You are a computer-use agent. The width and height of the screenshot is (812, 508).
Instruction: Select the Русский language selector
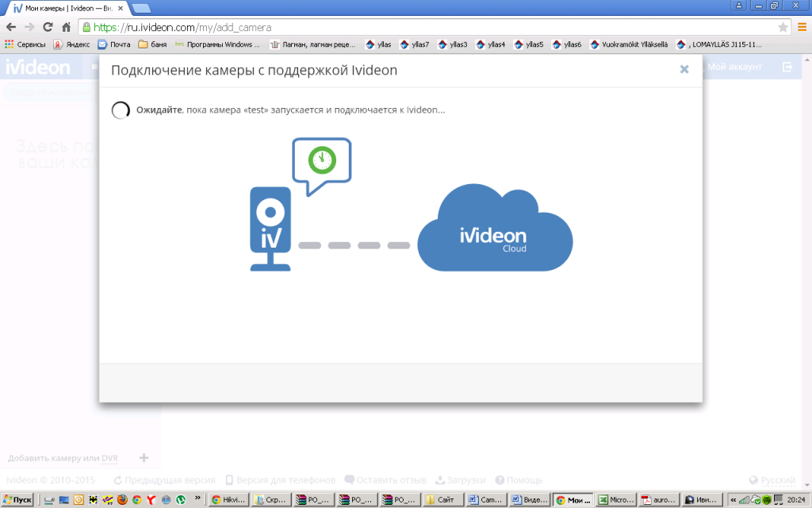click(x=777, y=480)
